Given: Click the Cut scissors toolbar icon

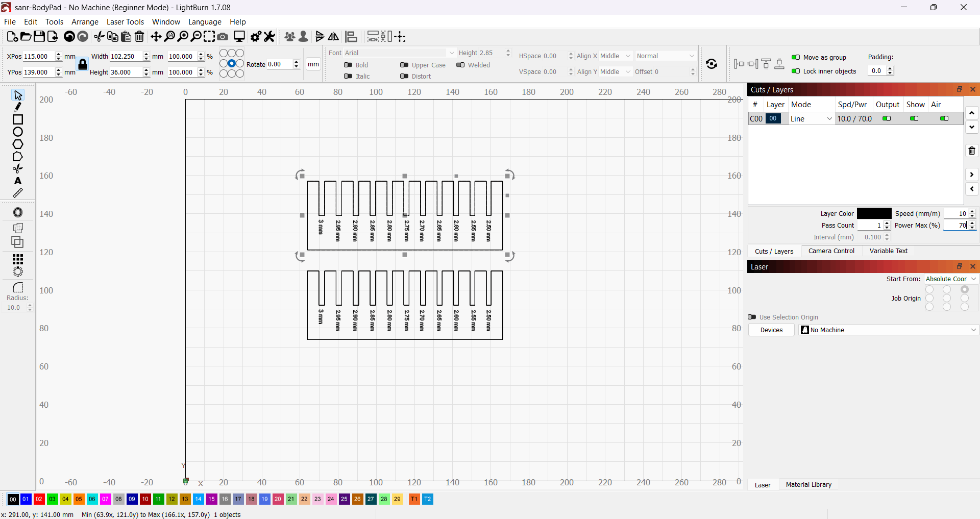Looking at the screenshot, I should 99,36.
